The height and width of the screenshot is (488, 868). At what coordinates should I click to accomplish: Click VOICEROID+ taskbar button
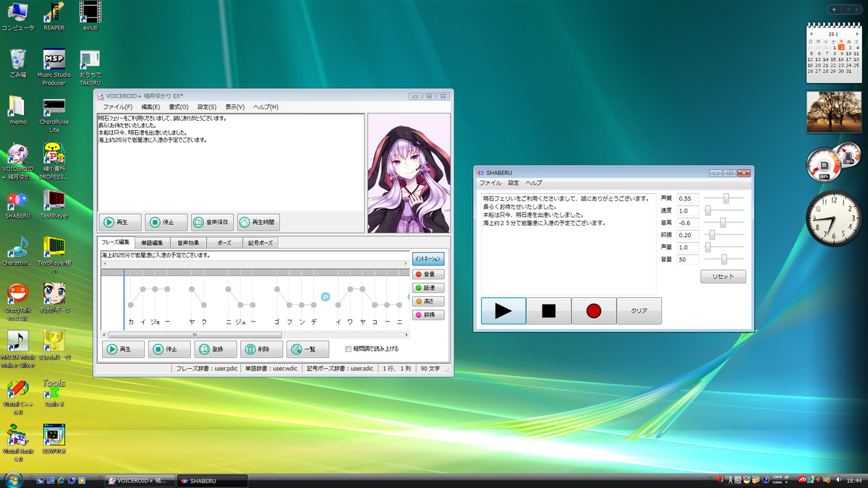point(140,480)
